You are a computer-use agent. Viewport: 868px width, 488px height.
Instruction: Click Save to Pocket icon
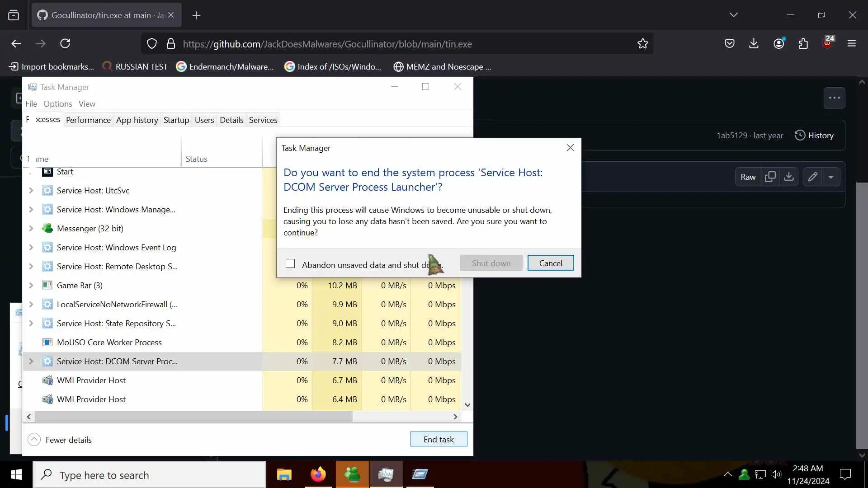click(729, 43)
